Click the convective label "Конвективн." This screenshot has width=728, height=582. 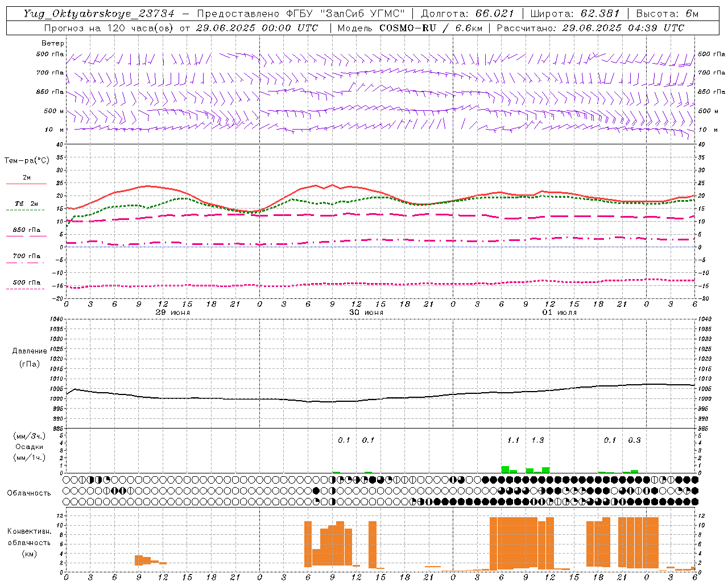click(29, 531)
